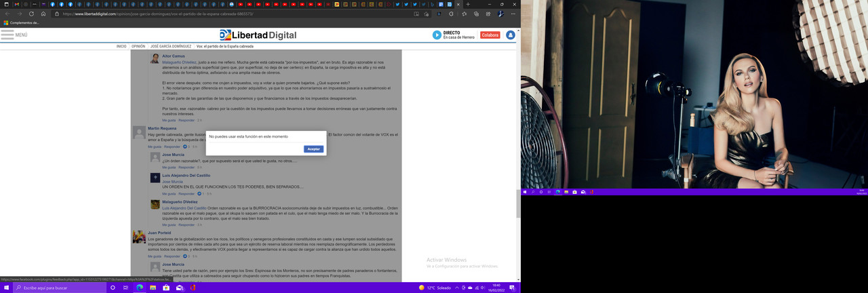
Task: Open the Edge collections icon in the toolbar
Action: [x=476, y=14]
